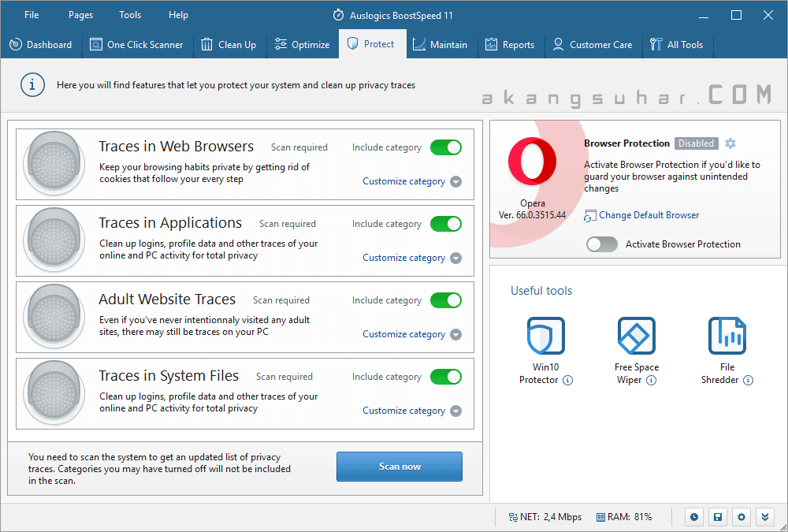Click the double-chevron icon in status bar

point(765,516)
